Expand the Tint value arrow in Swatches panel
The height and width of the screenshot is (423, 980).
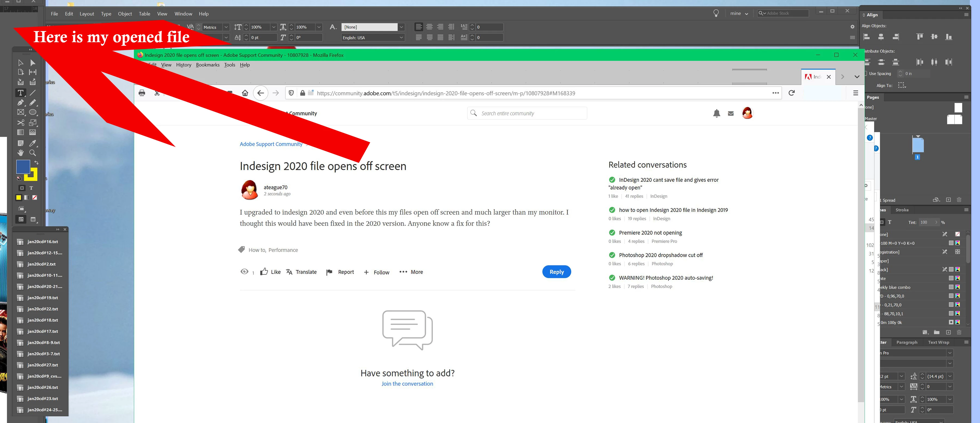coord(936,222)
